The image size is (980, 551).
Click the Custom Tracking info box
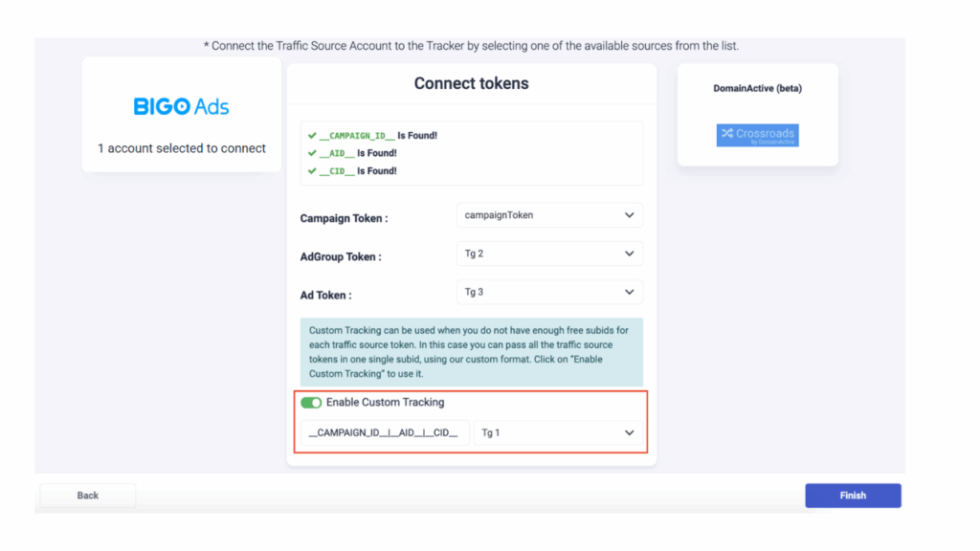pyautogui.click(x=471, y=352)
